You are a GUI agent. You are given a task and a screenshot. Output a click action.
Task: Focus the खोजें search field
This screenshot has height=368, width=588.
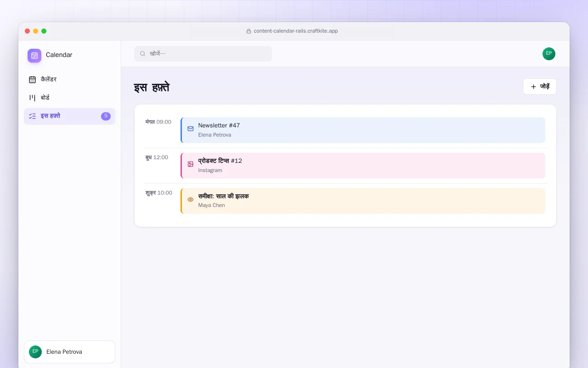tap(203, 54)
